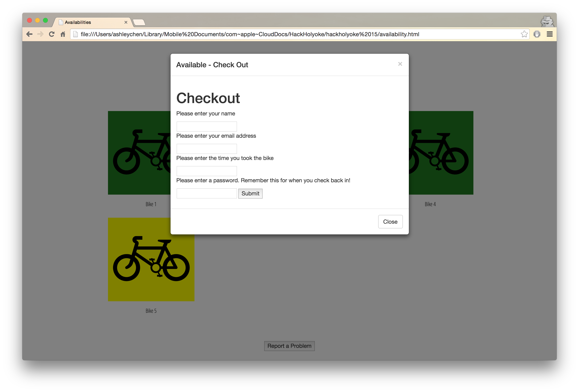Image resolution: width=579 pixels, height=392 pixels.
Task: Click the bike time input field
Action: [x=207, y=171]
